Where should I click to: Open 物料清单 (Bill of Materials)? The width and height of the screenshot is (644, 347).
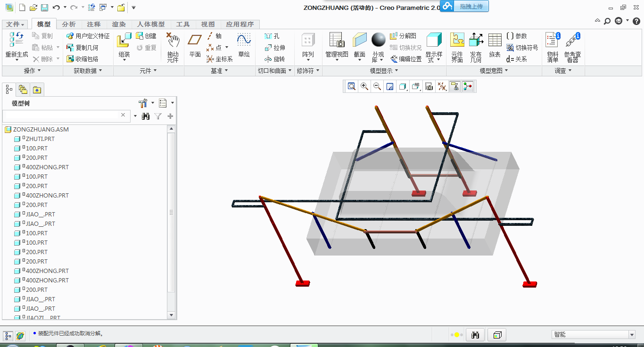coord(553,48)
